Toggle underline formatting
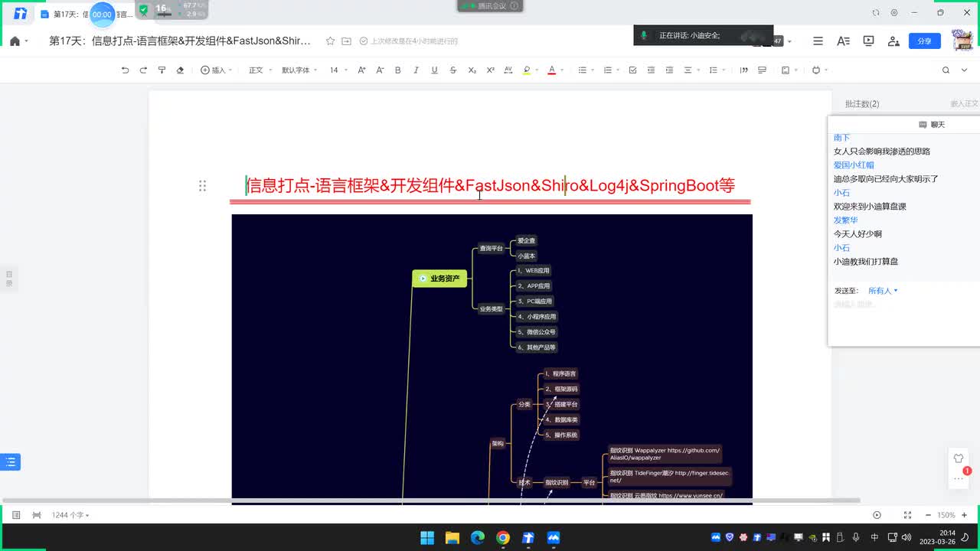This screenshot has width=980, height=551. (435, 70)
